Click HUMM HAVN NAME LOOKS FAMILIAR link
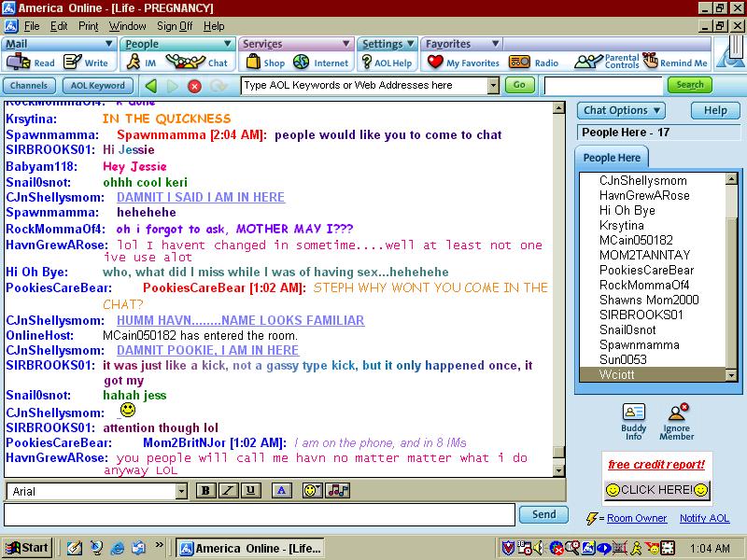Screen dimensions: 747x560 pos(241,320)
